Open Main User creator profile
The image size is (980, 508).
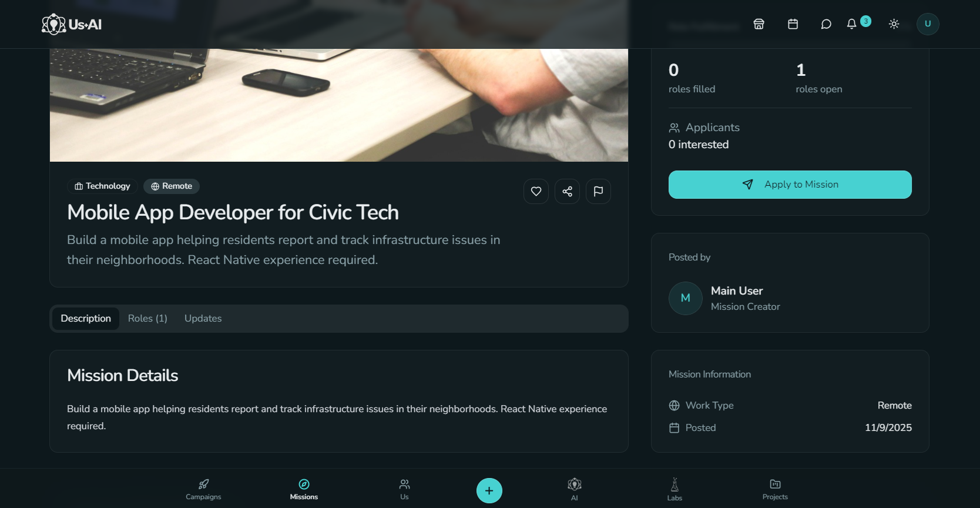tap(737, 291)
